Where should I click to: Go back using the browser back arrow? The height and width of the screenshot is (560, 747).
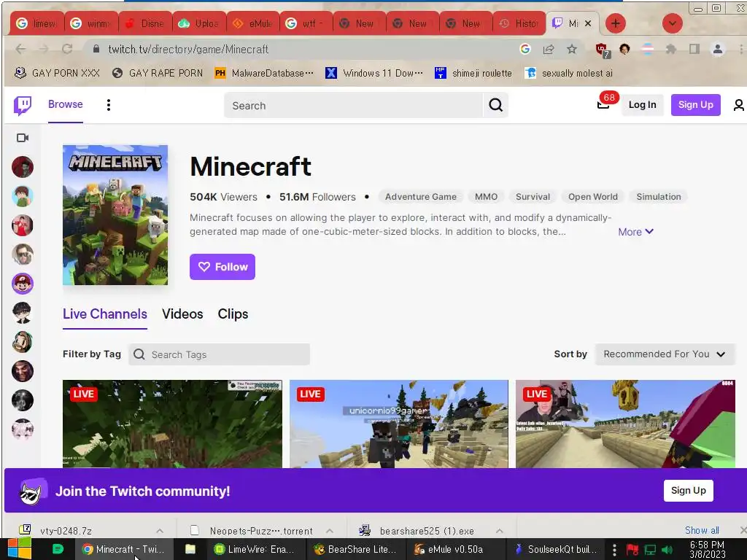(x=20, y=49)
